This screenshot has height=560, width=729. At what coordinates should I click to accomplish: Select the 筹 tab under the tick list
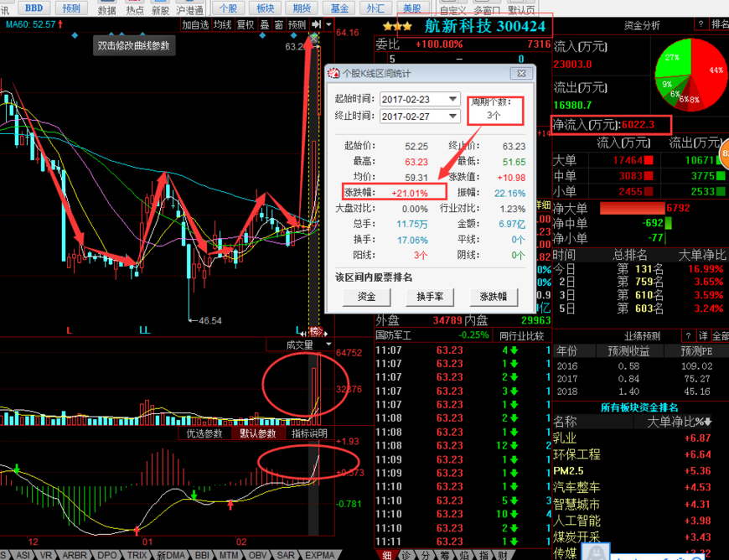point(445,555)
